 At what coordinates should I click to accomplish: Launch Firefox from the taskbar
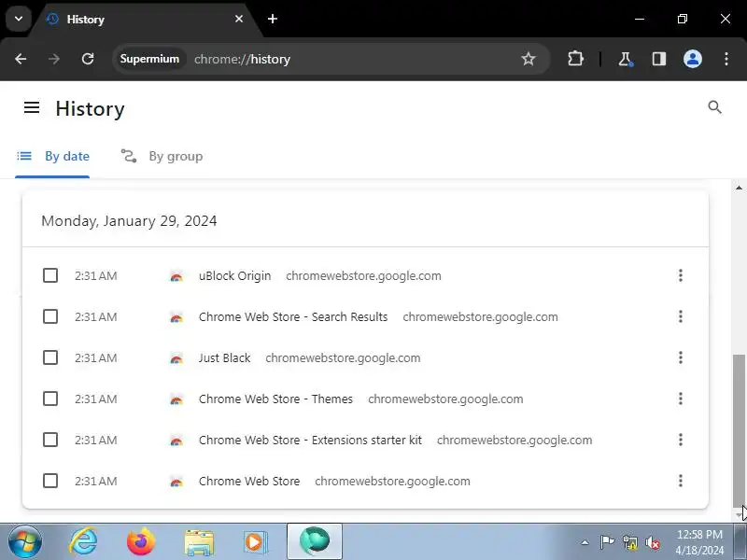141,542
